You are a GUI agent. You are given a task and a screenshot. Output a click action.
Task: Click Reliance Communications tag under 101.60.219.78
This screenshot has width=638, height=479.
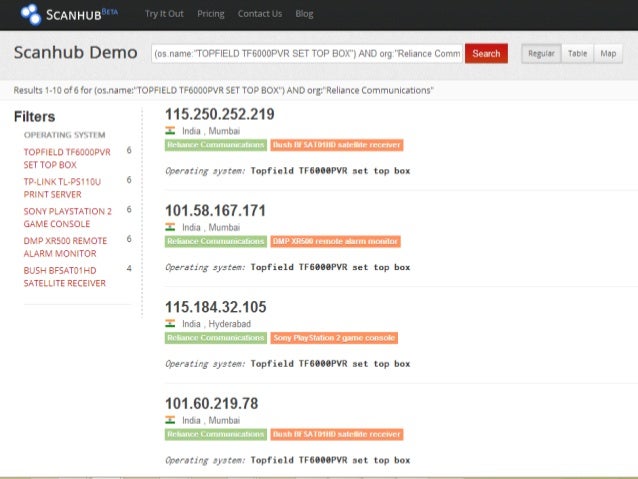click(x=216, y=434)
